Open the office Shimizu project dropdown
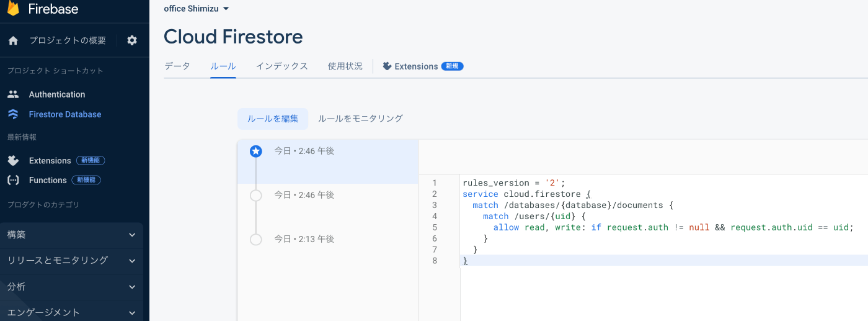868x321 pixels. 197,9
